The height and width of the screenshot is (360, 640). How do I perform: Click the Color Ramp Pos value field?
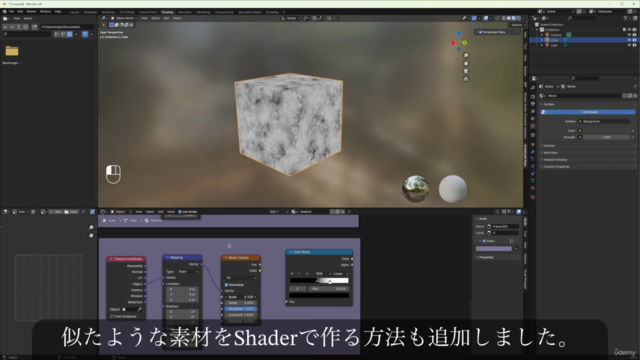pos(329,289)
